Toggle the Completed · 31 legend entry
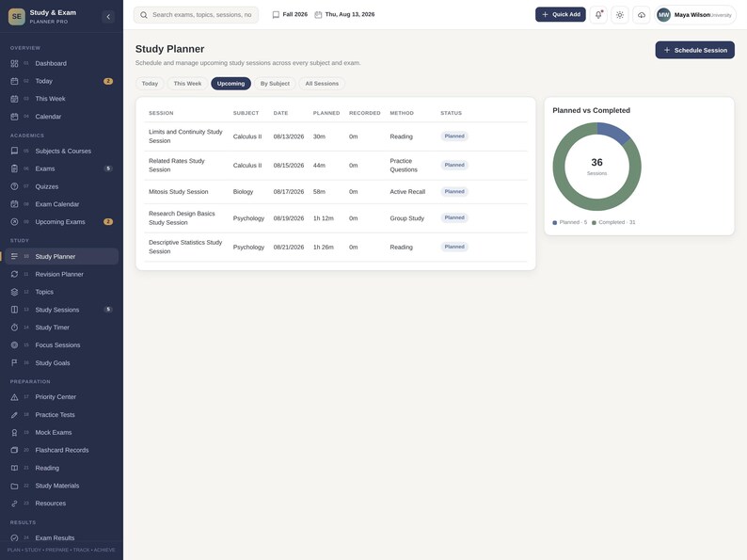The image size is (747, 560). click(x=613, y=222)
